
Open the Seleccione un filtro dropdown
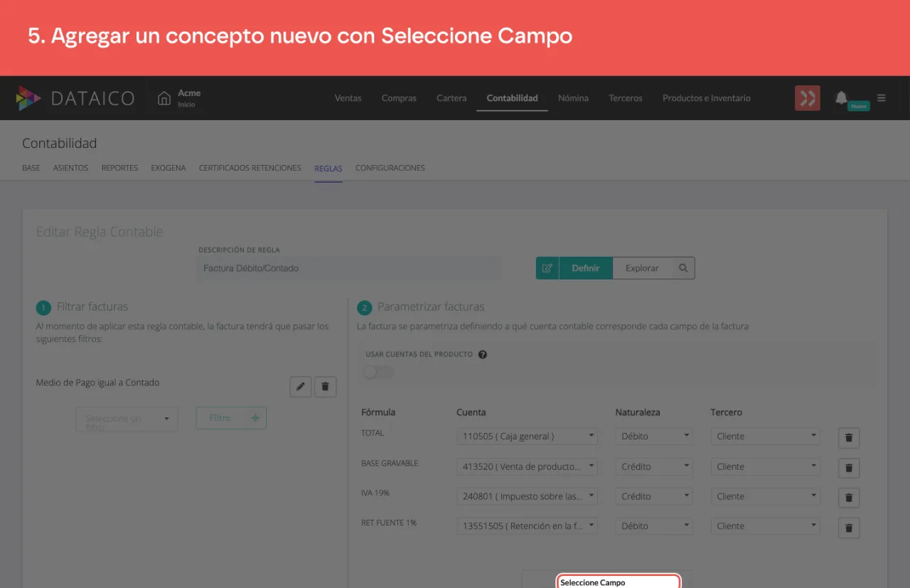point(127,419)
